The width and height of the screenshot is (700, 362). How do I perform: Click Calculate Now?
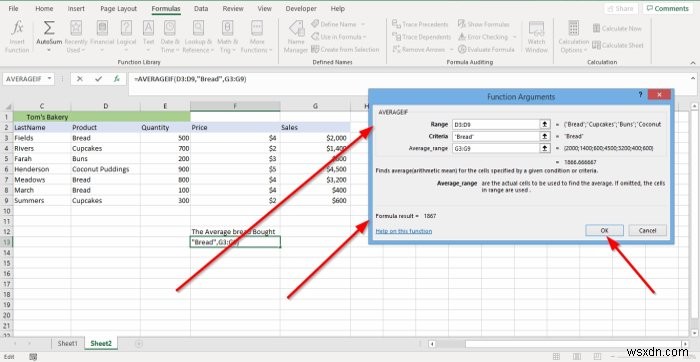tap(617, 28)
